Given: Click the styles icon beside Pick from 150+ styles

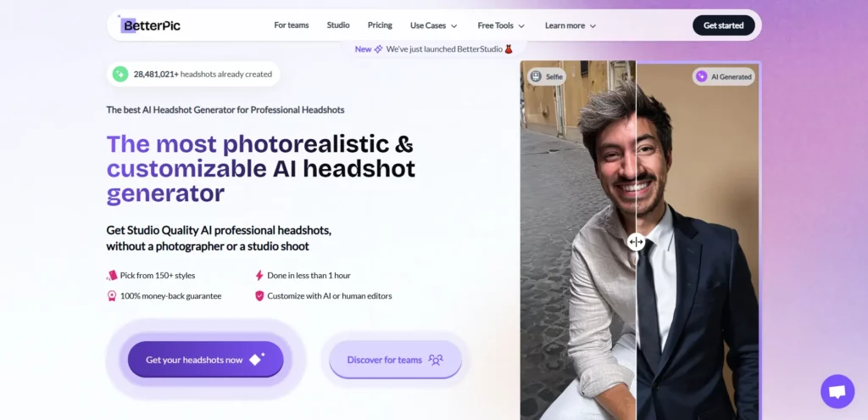Looking at the screenshot, I should [112, 276].
